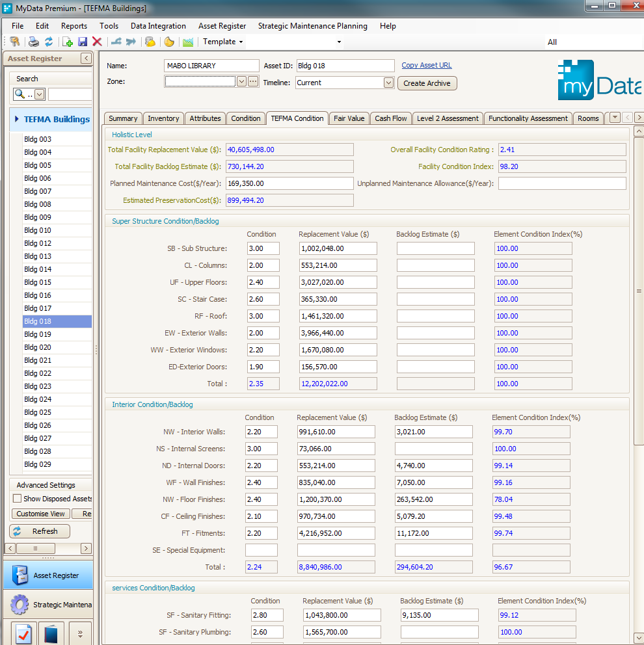Click the right arrow on sidebar horizontal scrollbar
The image size is (644, 645).
click(x=86, y=548)
